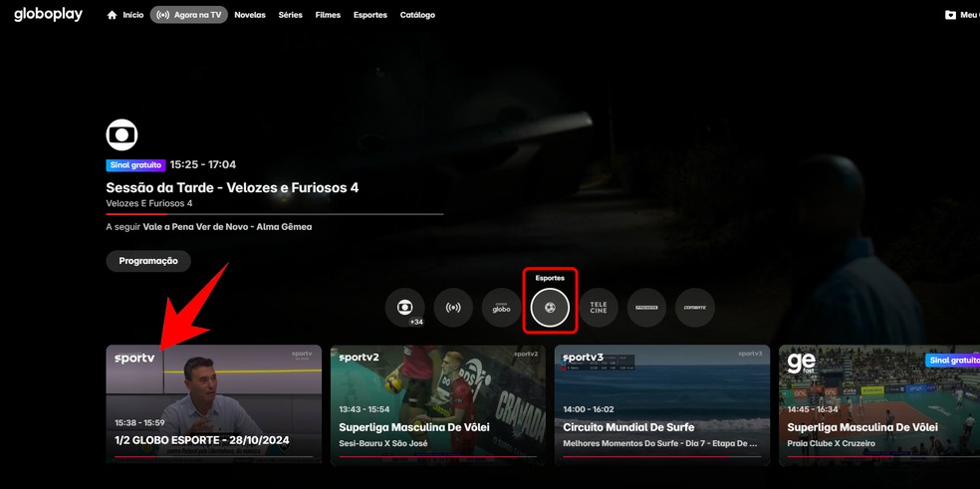
Task: Click the Globo program progress bar
Action: coord(275,214)
